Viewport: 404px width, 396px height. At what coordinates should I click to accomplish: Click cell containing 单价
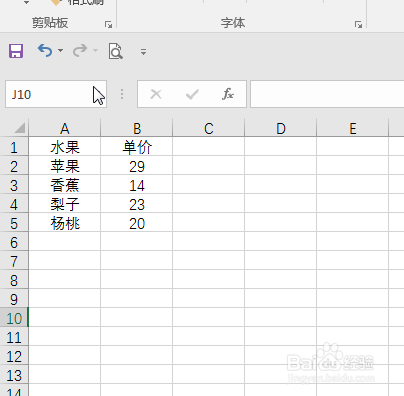tap(137, 147)
